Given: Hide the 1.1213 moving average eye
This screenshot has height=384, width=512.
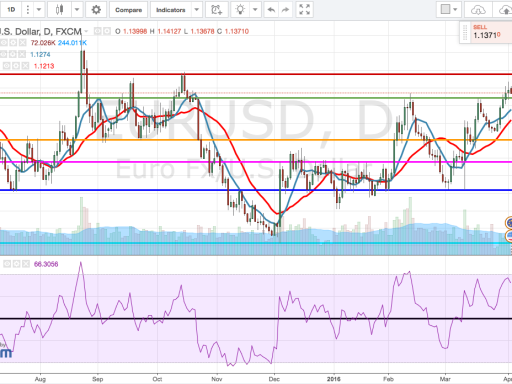Looking at the screenshot, I should coord(6,66).
